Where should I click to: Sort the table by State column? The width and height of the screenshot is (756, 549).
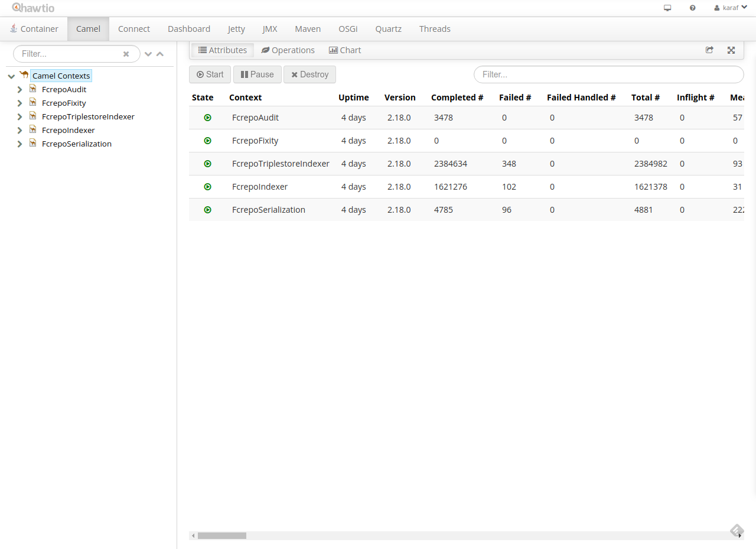tap(203, 98)
